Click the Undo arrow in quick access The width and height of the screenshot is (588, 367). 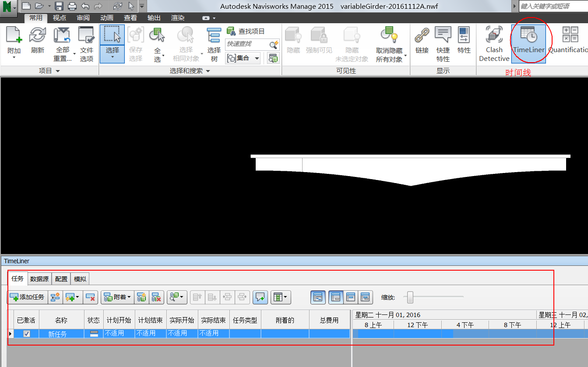click(85, 6)
